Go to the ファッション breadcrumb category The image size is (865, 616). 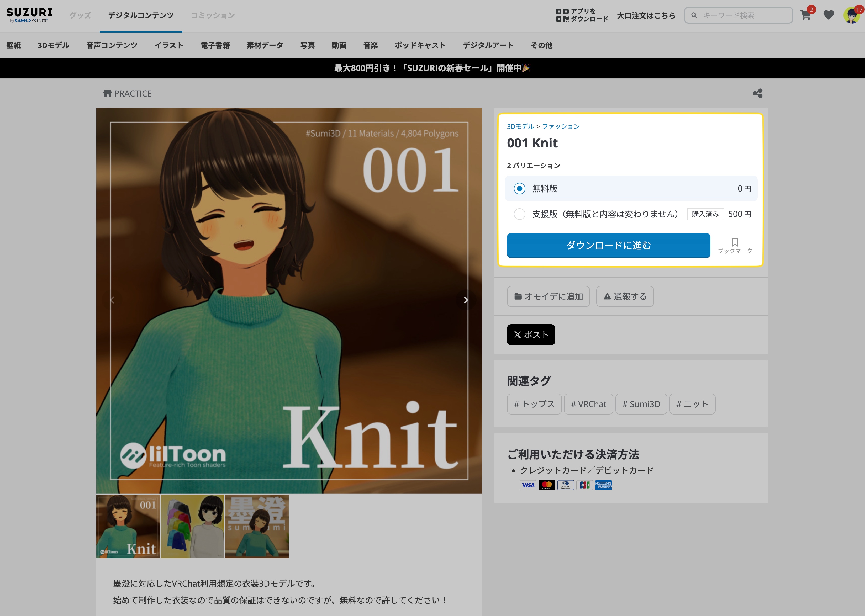(561, 126)
